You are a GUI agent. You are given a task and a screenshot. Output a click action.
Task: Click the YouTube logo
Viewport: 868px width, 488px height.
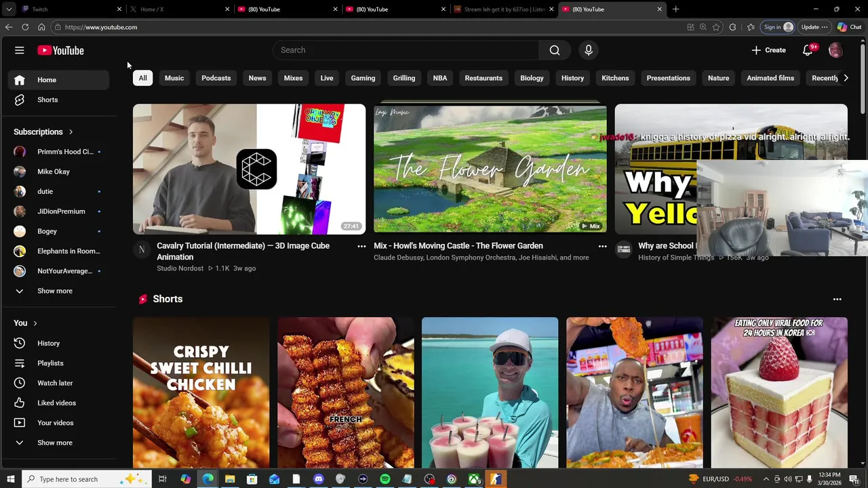[60, 50]
